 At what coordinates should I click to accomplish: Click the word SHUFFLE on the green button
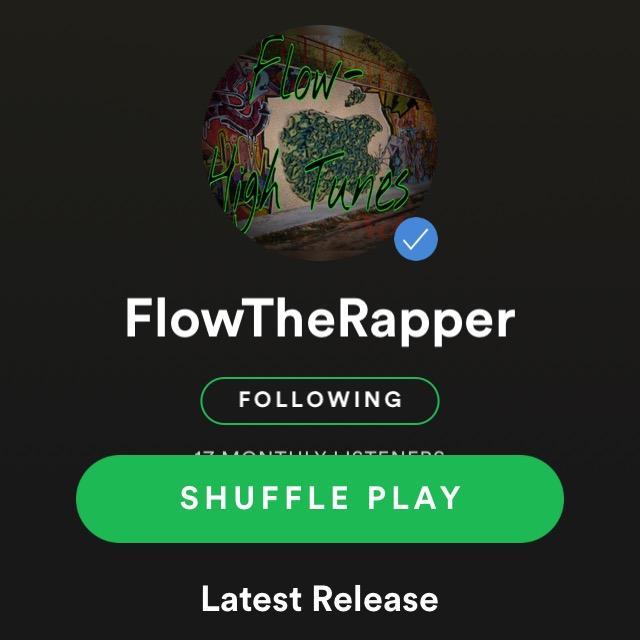click(x=264, y=498)
